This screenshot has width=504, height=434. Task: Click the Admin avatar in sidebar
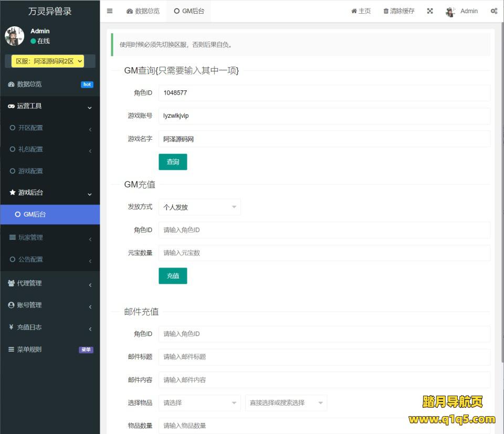[14, 36]
